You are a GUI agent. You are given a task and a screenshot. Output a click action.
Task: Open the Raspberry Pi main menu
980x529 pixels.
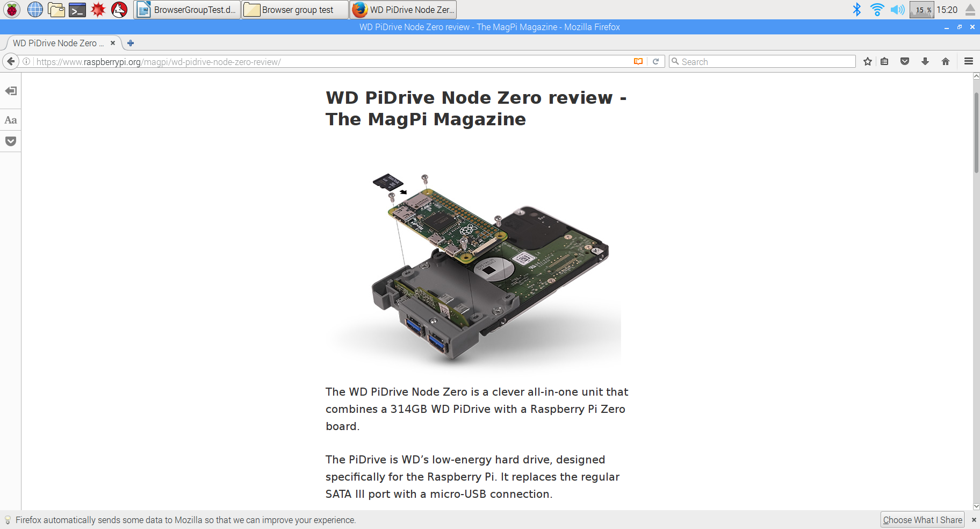click(x=12, y=10)
